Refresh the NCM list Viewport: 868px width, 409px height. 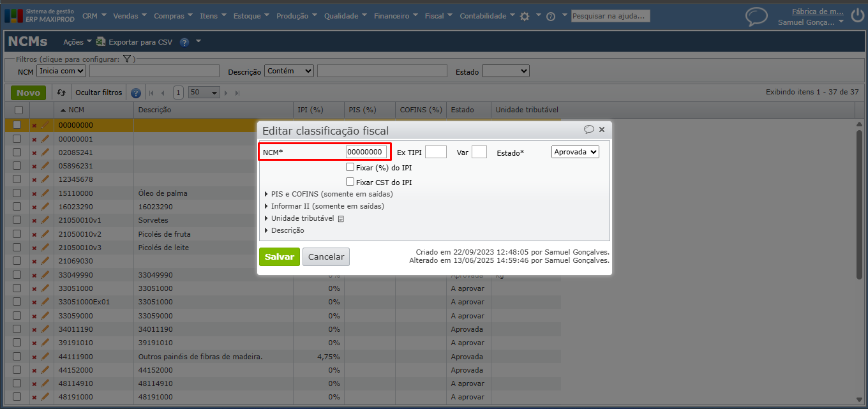(x=61, y=93)
